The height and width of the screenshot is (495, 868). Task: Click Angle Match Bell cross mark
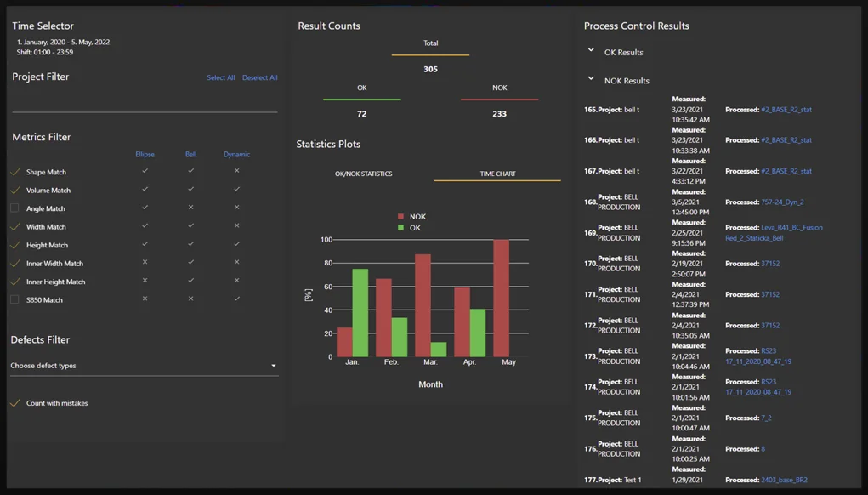[x=190, y=207]
